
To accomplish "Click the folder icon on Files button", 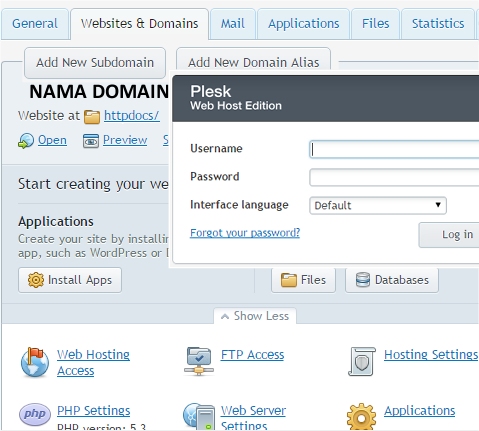I will (289, 280).
